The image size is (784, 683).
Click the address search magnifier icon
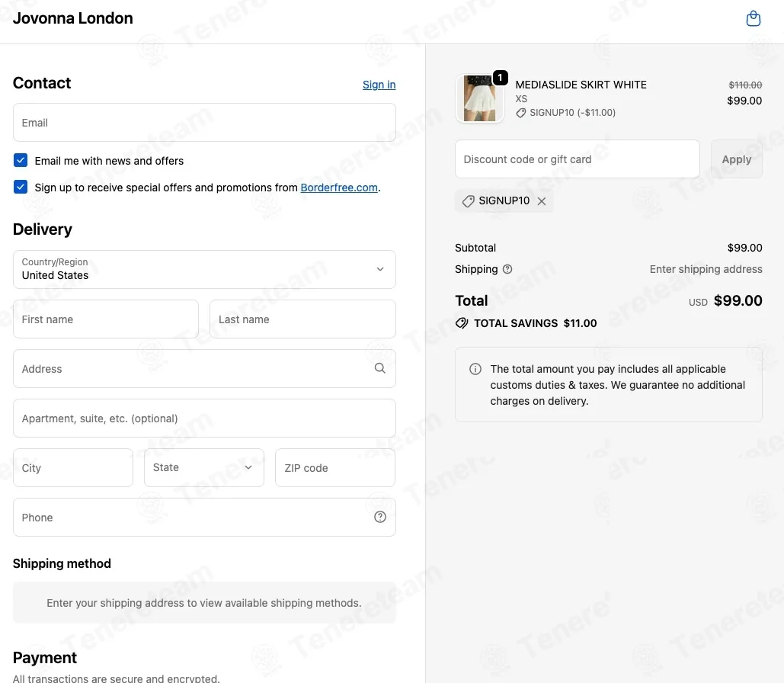pyautogui.click(x=380, y=368)
